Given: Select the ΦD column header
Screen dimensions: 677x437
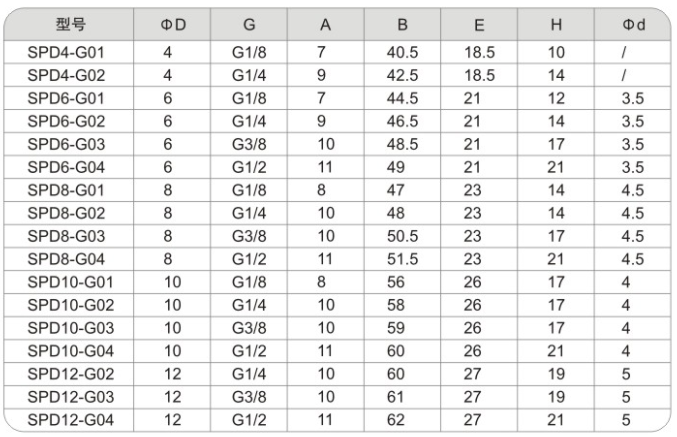Looking at the screenshot, I should click(173, 25).
